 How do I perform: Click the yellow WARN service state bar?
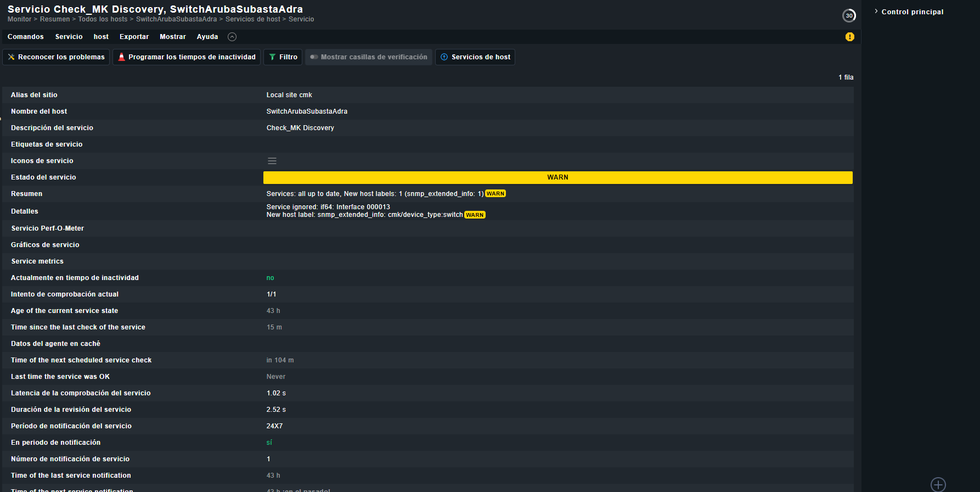click(557, 177)
